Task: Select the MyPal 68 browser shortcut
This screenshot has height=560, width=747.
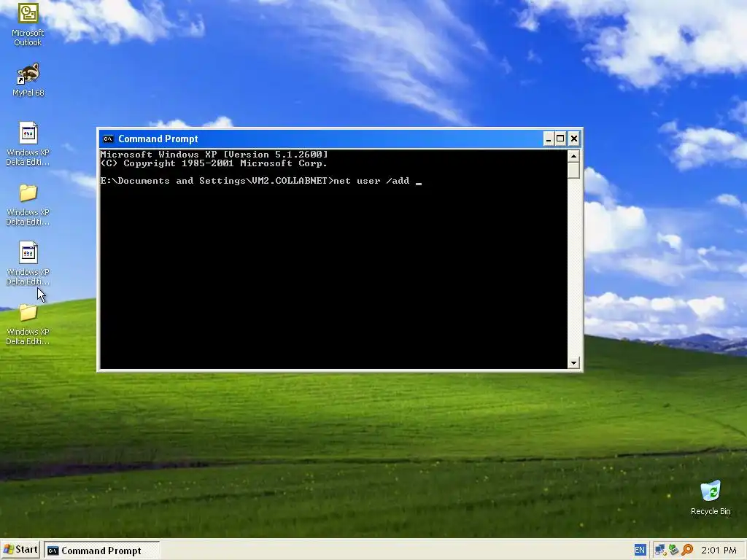Action: (x=28, y=80)
